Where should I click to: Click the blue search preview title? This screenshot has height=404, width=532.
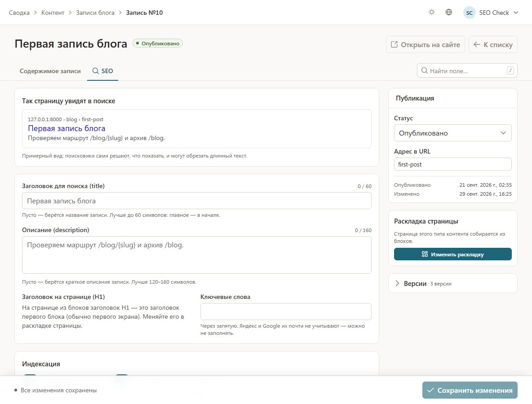point(66,128)
